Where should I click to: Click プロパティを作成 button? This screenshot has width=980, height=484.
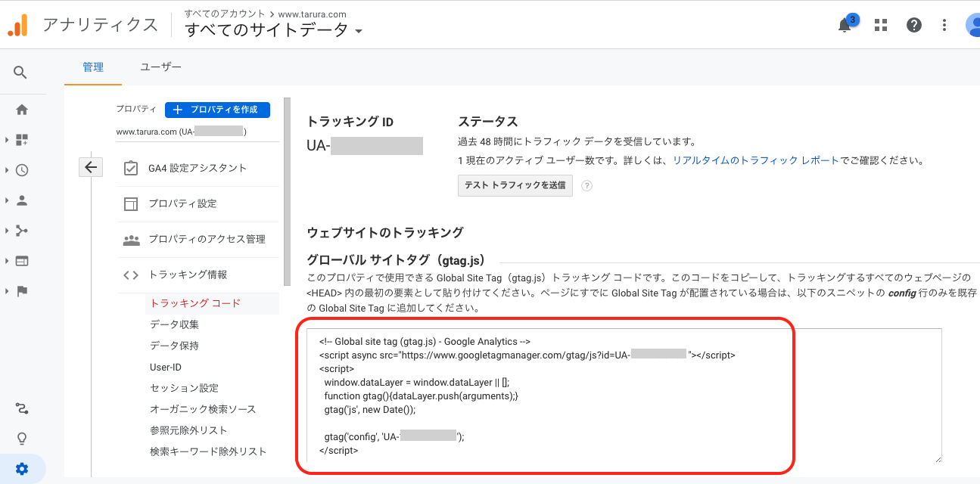tap(217, 110)
